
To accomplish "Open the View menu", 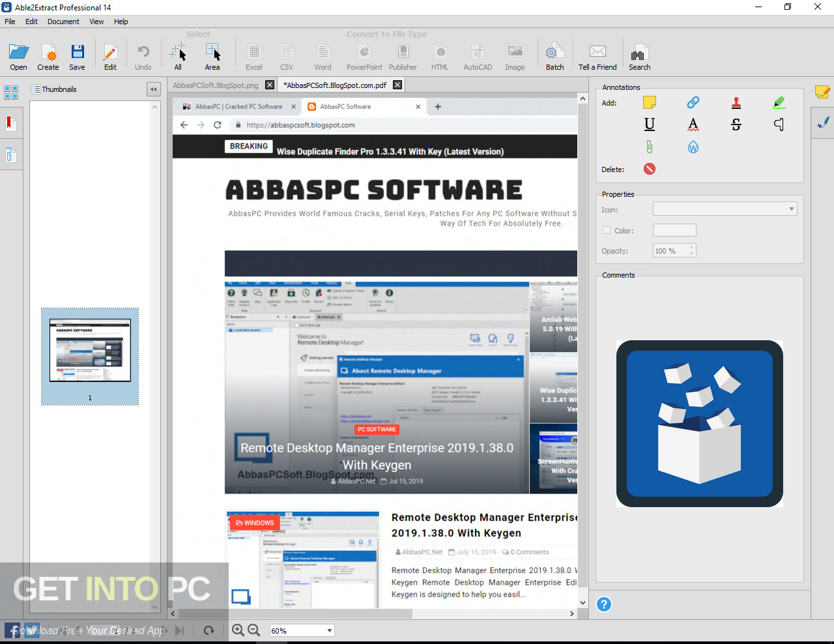I will 96,22.
